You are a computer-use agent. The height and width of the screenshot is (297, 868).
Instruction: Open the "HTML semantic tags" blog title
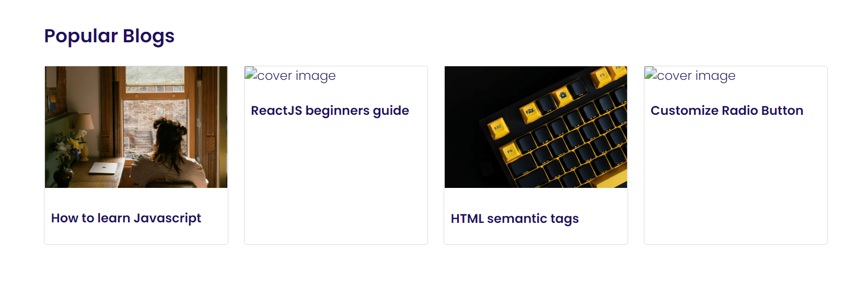pos(515,219)
